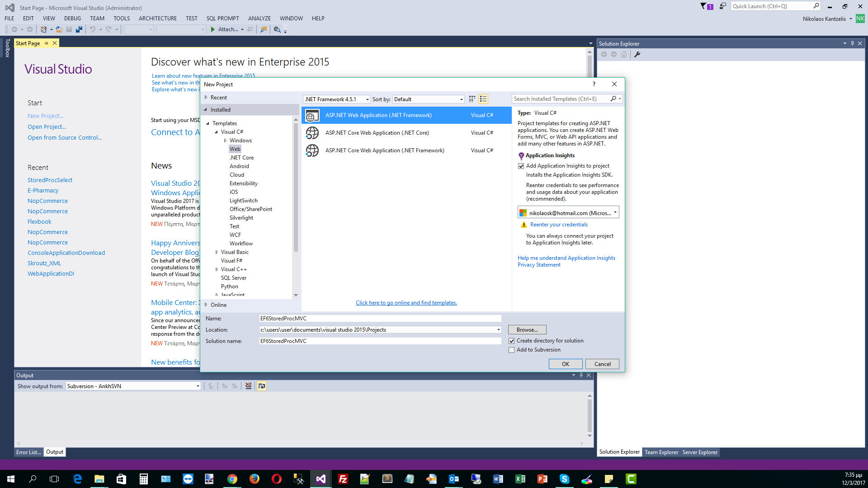Click the green Start/Attach play icon
The height and width of the screenshot is (488, 868).
[212, 29]
